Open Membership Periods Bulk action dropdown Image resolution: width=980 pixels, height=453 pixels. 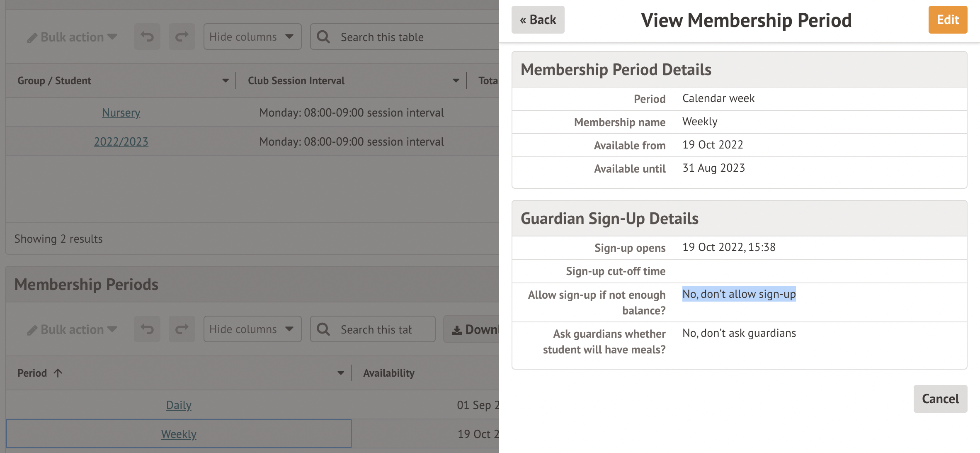[72, 329]
